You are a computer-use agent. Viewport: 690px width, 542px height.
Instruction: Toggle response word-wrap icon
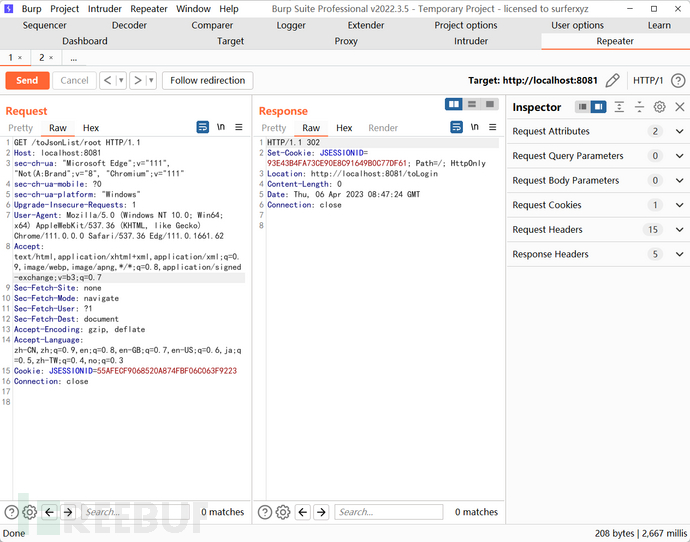pos(456,127)
